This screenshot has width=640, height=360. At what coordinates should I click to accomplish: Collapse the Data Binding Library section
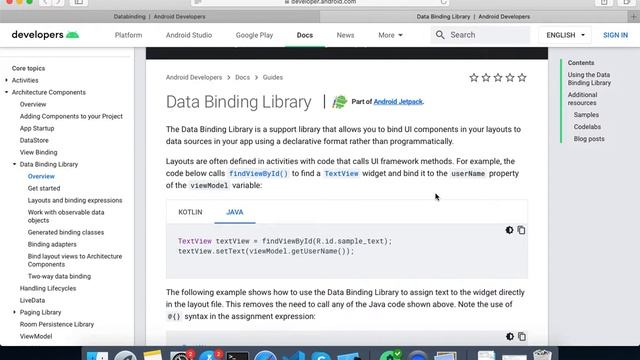click(15, 164)
